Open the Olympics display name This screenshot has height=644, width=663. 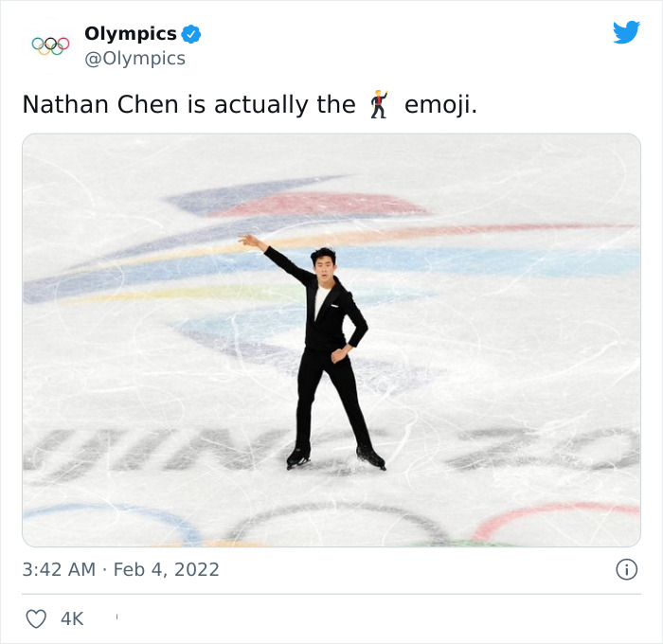click(131, 33)
